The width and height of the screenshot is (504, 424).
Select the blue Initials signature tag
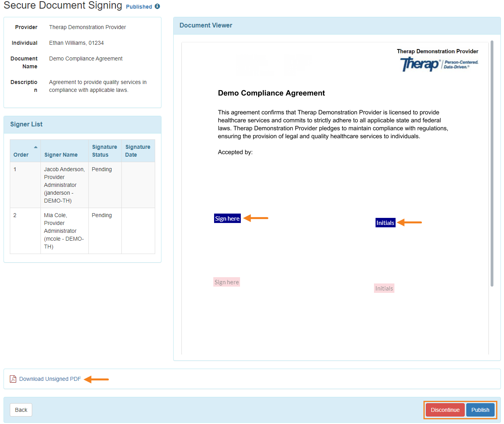pyautogui.click(x=385, y=222)
